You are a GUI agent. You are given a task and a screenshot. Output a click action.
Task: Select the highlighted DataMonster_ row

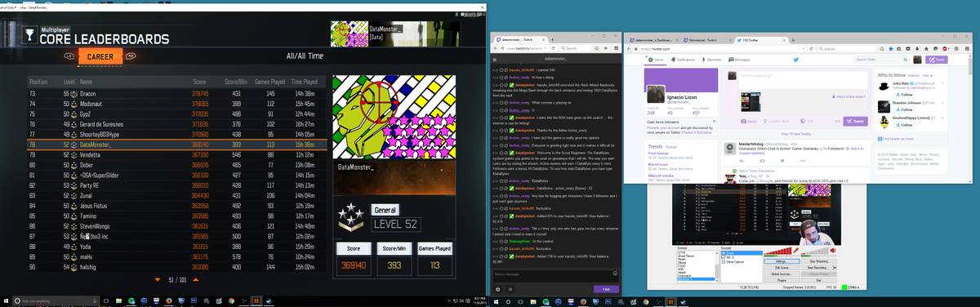pyautogui.click(x=176, y=144)
